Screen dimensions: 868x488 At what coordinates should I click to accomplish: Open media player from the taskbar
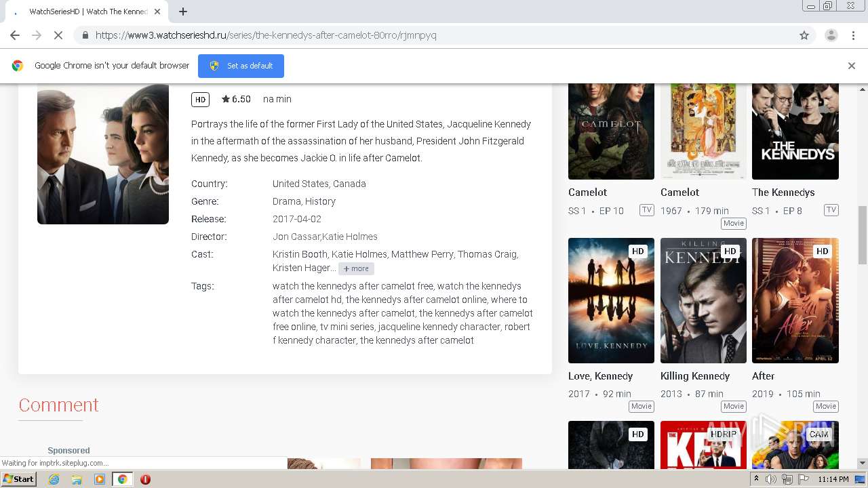tap(100, 479)
